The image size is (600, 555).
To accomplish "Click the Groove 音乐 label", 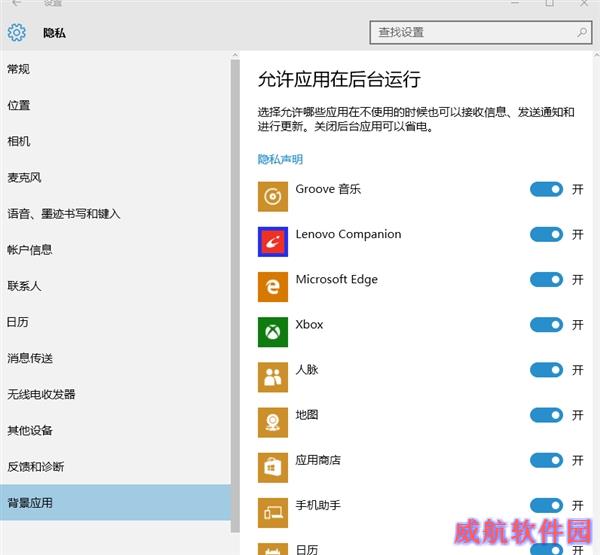I will 328,189.
